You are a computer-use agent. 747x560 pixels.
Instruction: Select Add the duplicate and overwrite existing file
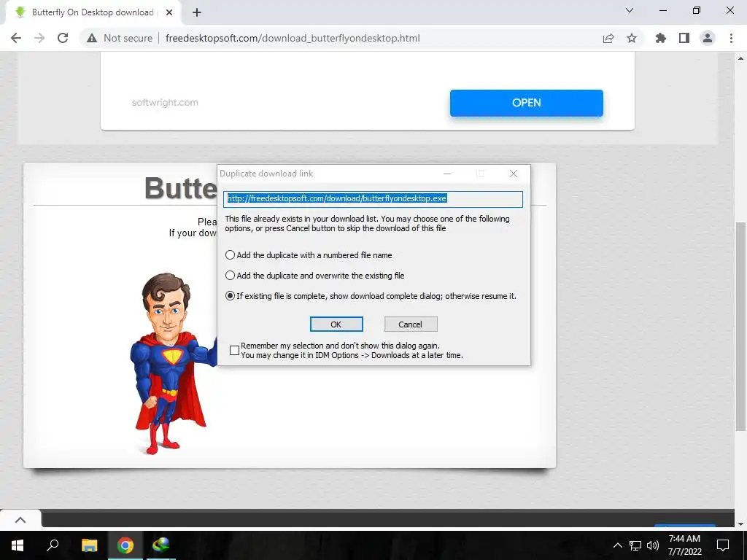pos(315,276)
